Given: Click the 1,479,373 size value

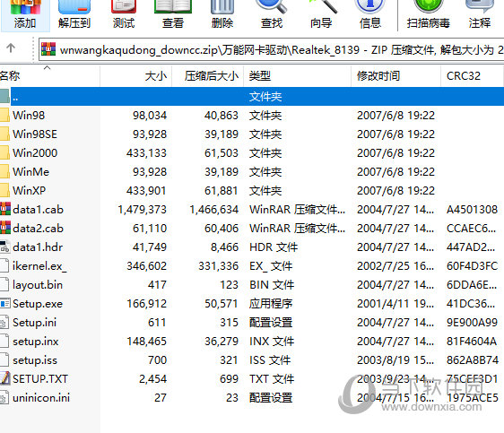Looking at the screenshot, I should [142, 210].
